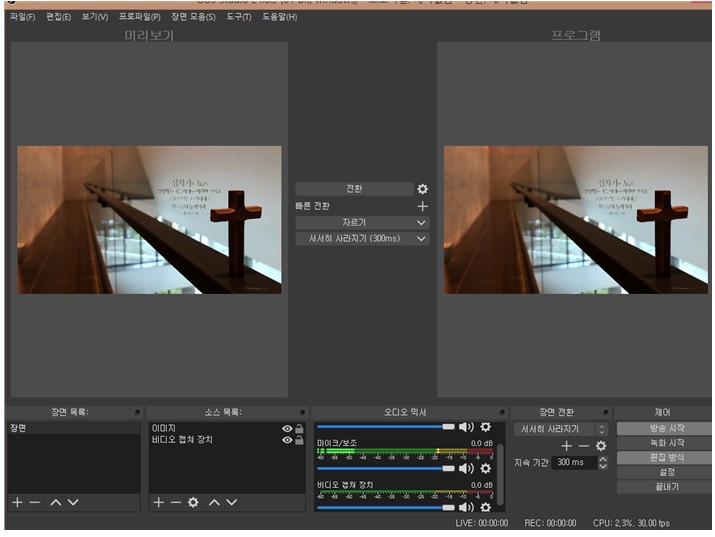This screenshot has height=537, width=715.
Task: Remove the selected scene with minus icon
Action: (x=35, y=502)
